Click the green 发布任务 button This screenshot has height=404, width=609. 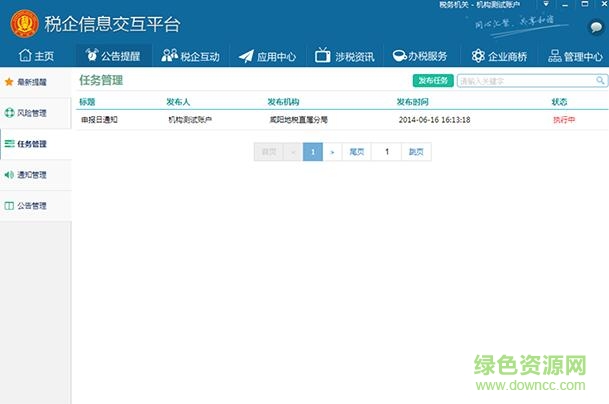point(433,80)
